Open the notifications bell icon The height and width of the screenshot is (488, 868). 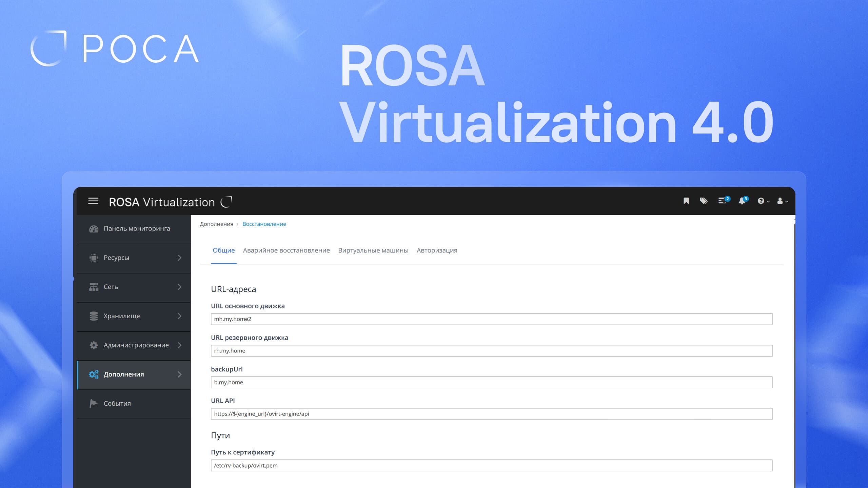click(742, 201)
